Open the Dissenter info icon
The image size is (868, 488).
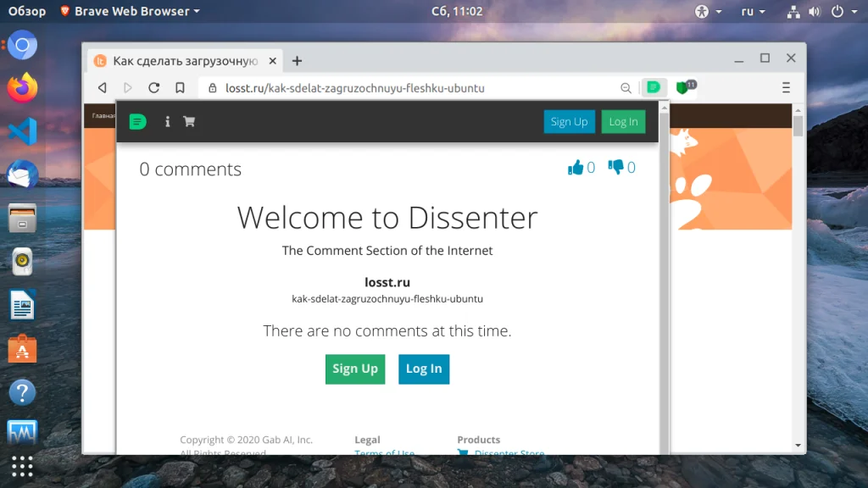(x=167, y=121)
